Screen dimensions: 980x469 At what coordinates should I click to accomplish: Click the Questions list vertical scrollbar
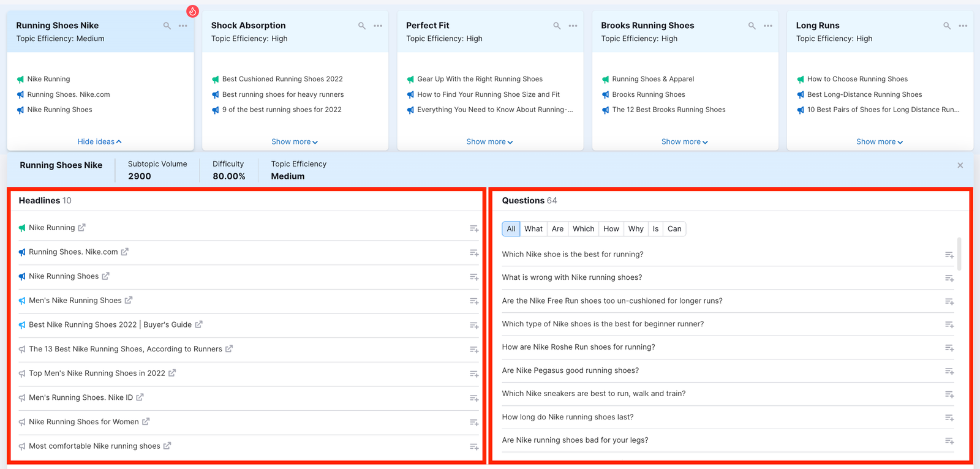959,253
